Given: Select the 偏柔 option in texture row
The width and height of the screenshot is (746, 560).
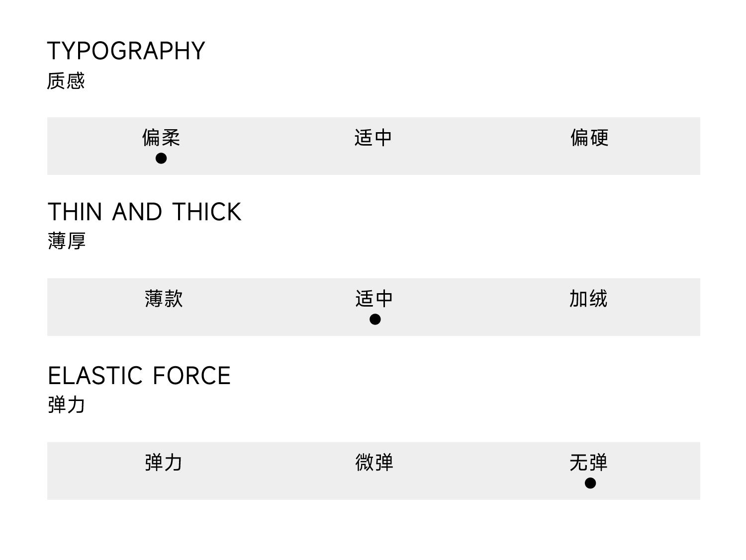Looking at the screenshot, I should click(x=161, y=138).
